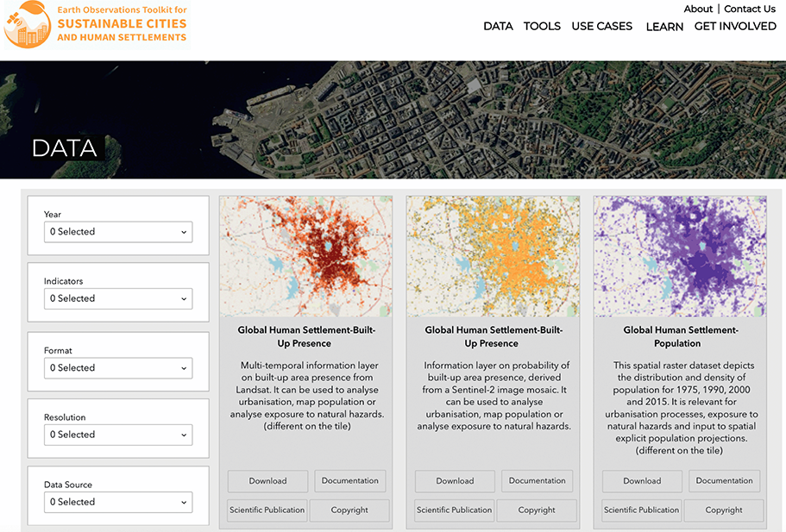Click the Sustainable Cities toolkit logo

coord(97,24)
